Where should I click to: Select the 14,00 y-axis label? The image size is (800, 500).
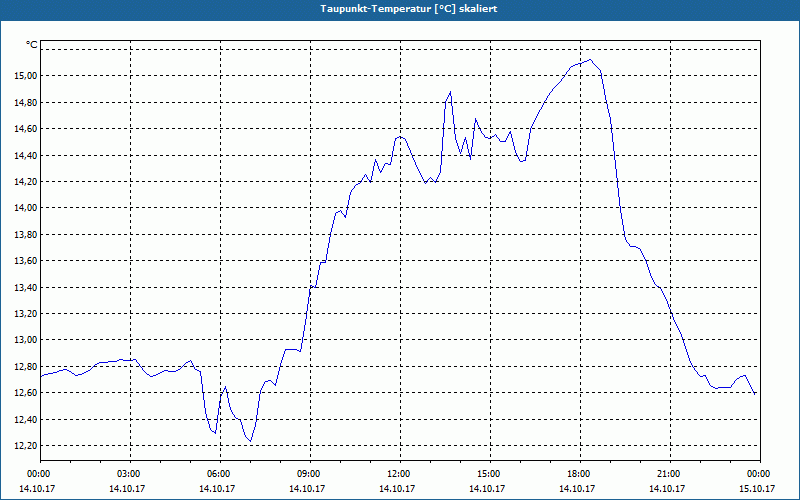click(x=26, y=208)
